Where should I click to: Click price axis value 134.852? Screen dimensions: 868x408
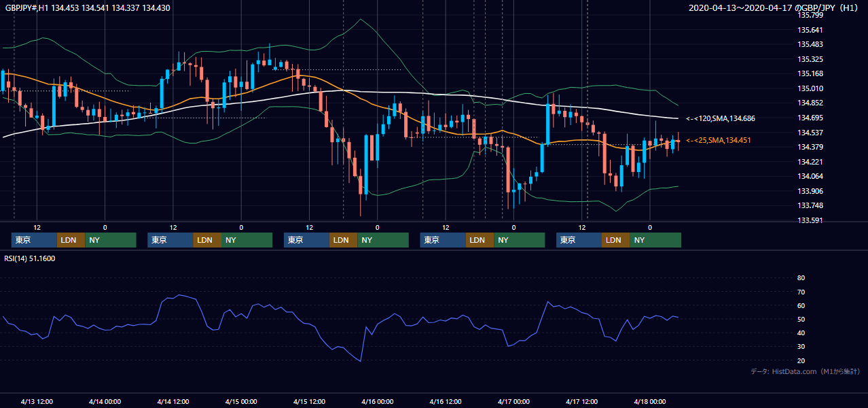point(810,103)
